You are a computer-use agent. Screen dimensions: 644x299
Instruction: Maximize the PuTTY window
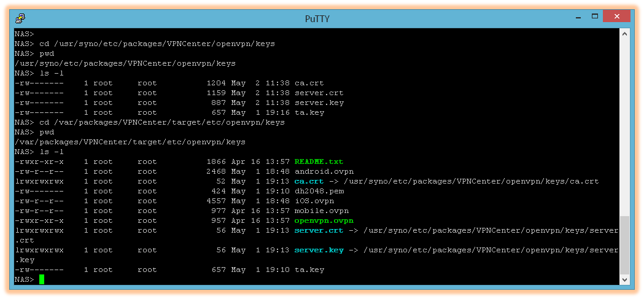pos(594,17)
